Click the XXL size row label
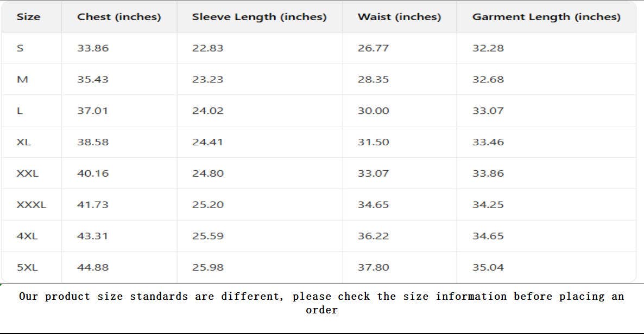 pyautogui.click(x=28, y=174)
